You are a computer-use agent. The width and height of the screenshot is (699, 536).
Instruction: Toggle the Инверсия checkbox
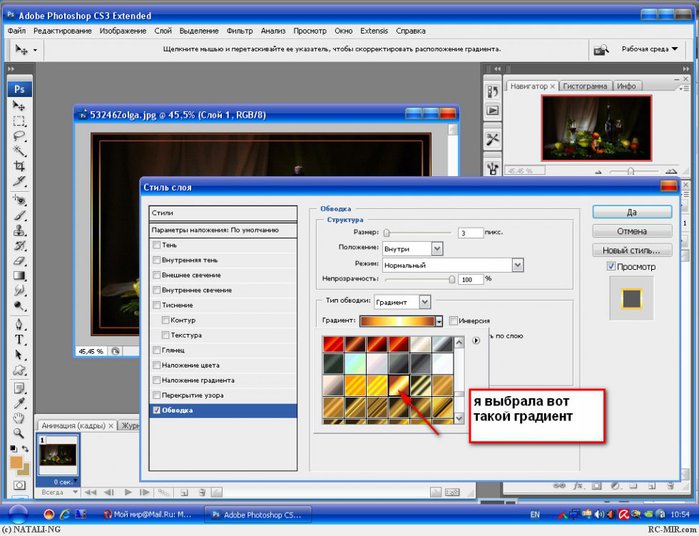454,321
